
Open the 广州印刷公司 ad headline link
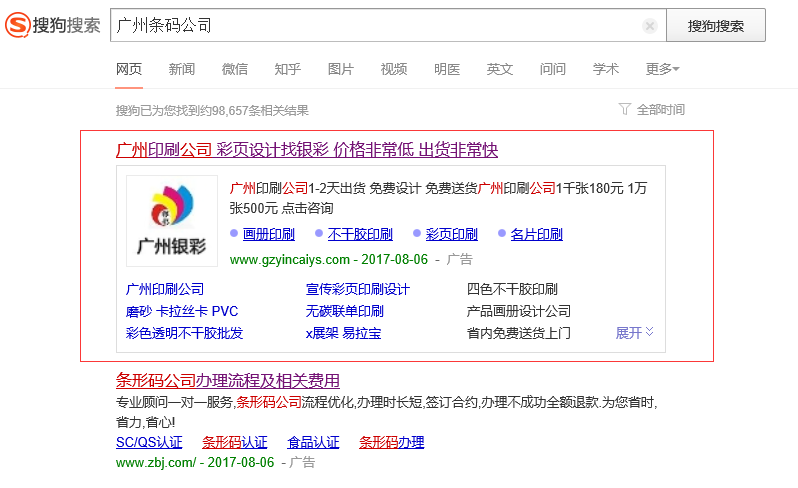(x=307, y=150)
